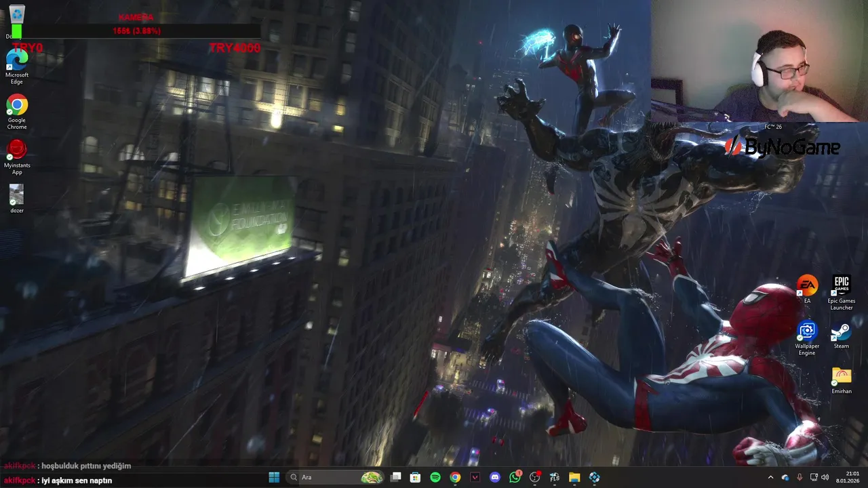Open WhatsApp from the taskbar

(515, 477)
